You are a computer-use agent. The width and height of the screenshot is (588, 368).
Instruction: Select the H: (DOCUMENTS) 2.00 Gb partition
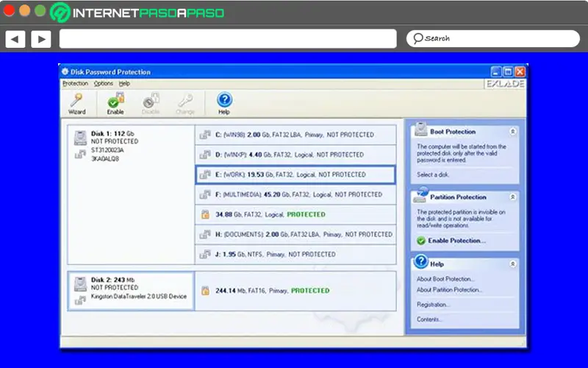[x=295, y=234]
